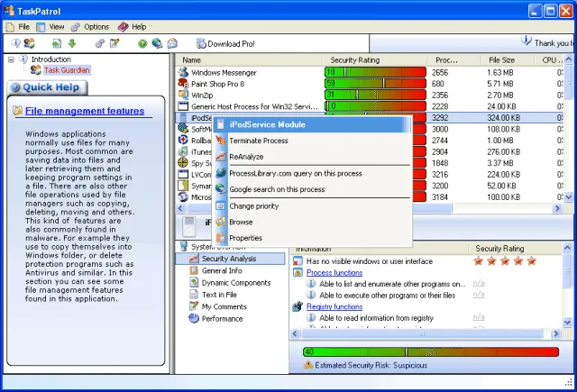This screenshot has width=577, height=392.
Task: Click the ProcessLibrary.com globe icon
Action: (220, 173)
